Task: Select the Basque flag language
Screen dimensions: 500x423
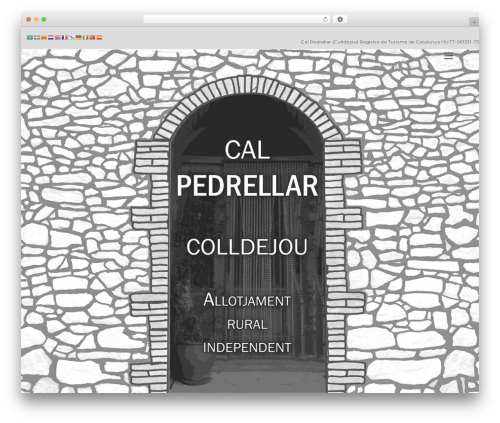Action: point(37,37)
